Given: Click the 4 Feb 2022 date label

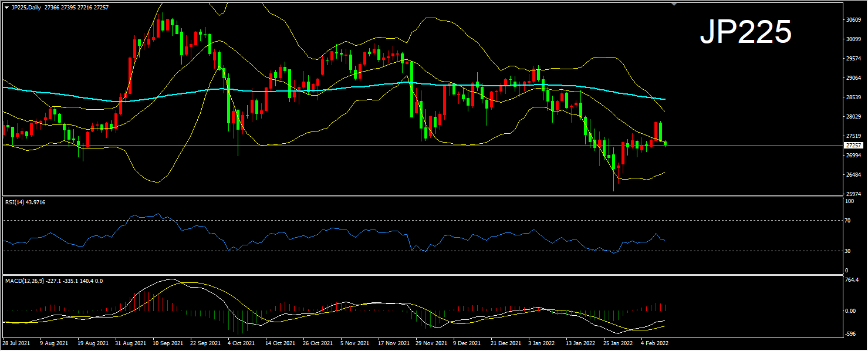Looking at the screenshot, I should (654, 343).
